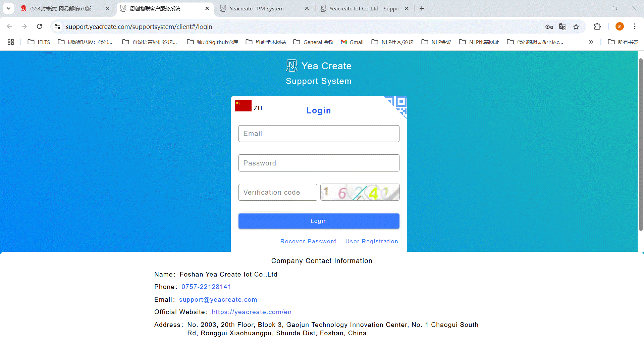
Task: Open the User Registration link
Action: pyautogui.click(x=372, y=241)
